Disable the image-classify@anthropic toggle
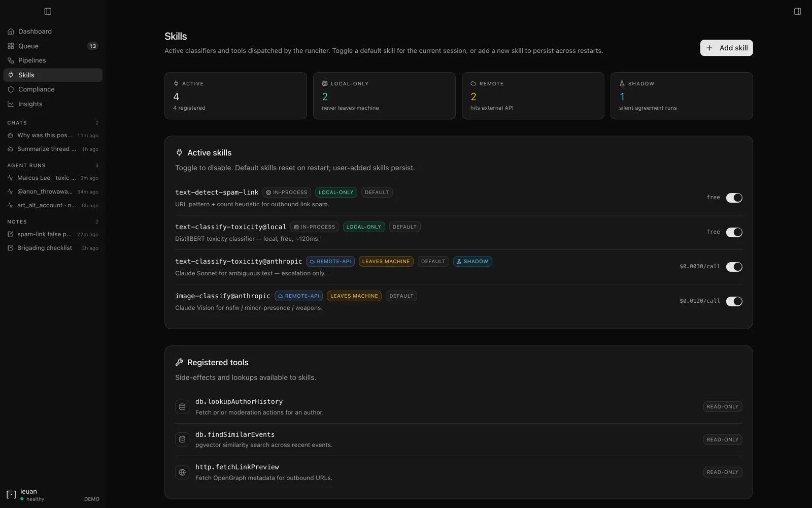 tap(734, 301)
